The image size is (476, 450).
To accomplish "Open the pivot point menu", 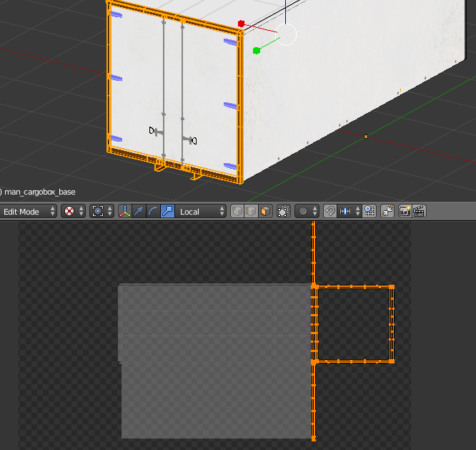I will (101, 211).
